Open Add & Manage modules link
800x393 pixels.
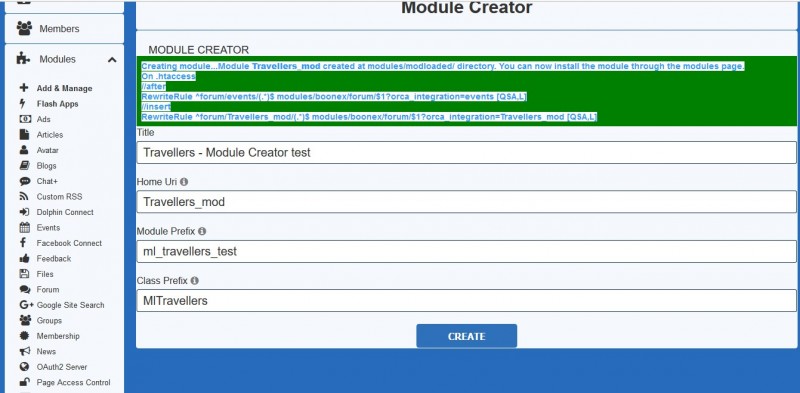click(64, 88)
